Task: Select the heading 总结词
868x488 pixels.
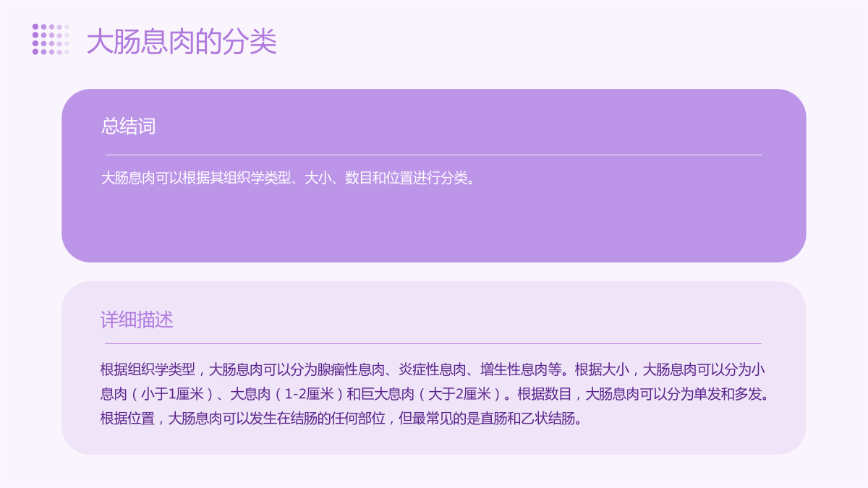Action: tap(129, 127)
